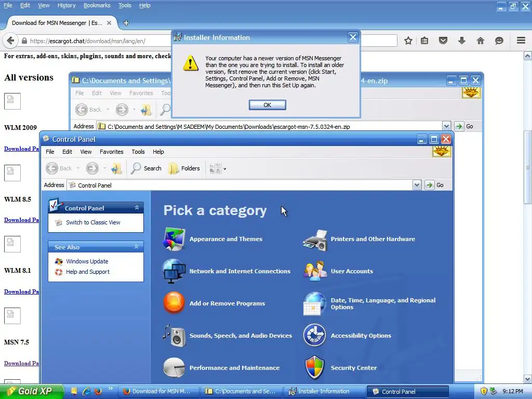Open Performance and Maintenance icon
532x399 pixels.
pyautogui.click(x=174, y=367)
